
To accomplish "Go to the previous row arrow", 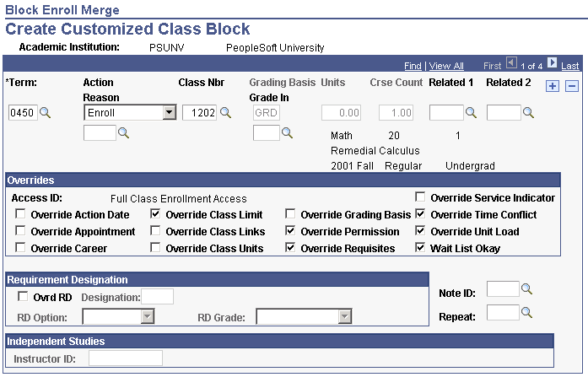I will pos(511,62).
